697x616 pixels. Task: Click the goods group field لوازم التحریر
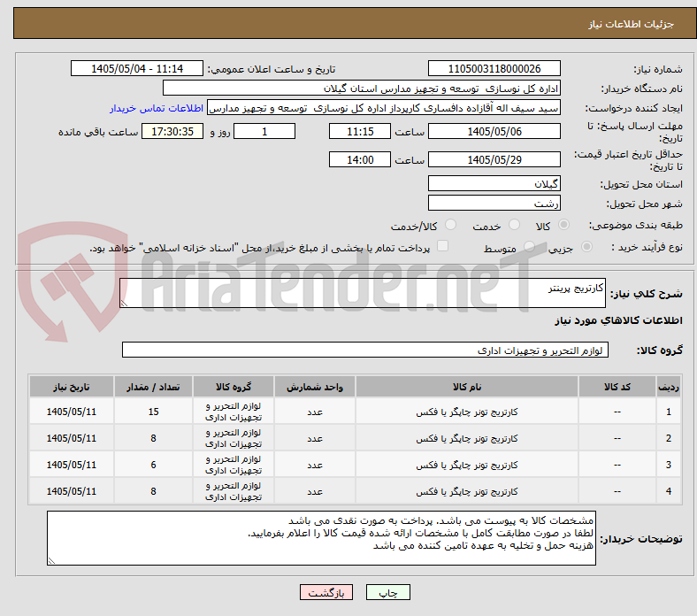click(365, 350)
